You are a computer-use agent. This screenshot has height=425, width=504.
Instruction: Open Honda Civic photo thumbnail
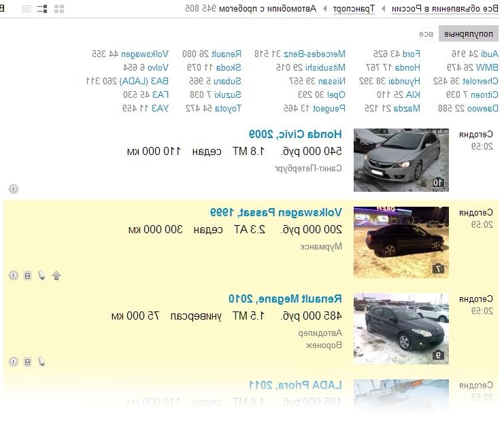[x=401, y=160]
